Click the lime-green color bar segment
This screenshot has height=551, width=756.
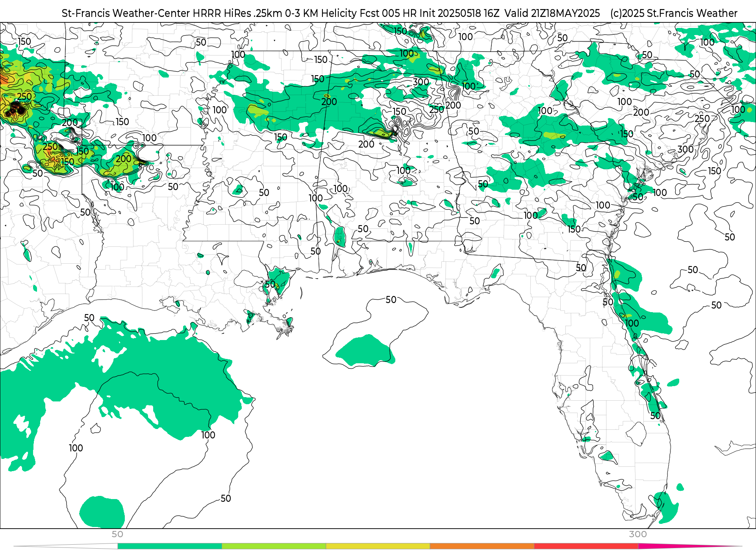[x=274, y=546]
